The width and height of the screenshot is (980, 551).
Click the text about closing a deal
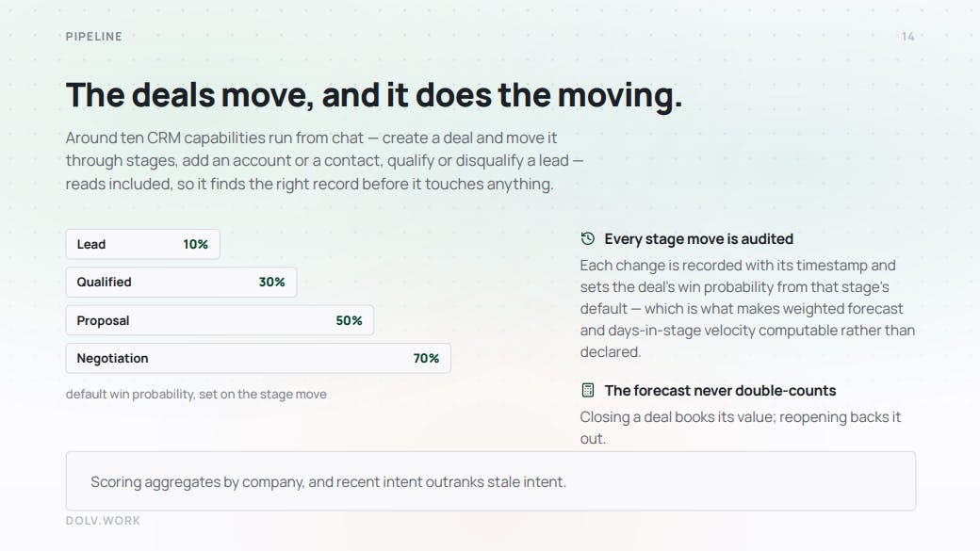741,428
